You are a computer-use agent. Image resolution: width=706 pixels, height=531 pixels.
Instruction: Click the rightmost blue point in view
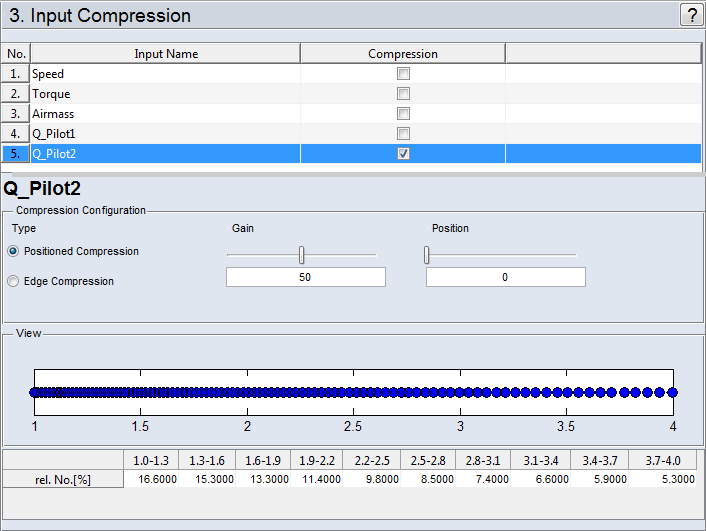pos(672,393)
